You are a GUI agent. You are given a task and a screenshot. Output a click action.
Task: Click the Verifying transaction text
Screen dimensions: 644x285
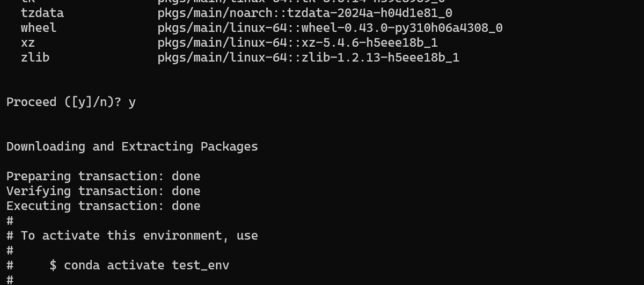tap(85, 191)
